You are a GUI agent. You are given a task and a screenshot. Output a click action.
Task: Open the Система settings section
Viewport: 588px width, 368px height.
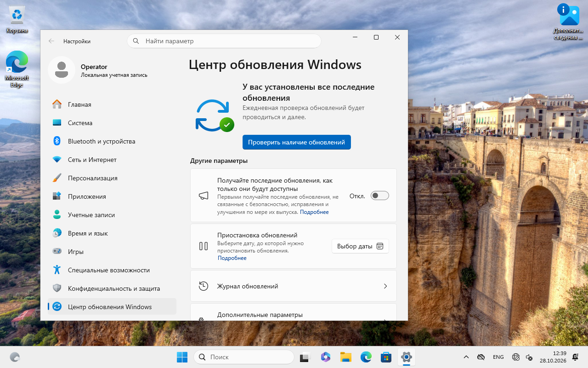pos(112,123)
